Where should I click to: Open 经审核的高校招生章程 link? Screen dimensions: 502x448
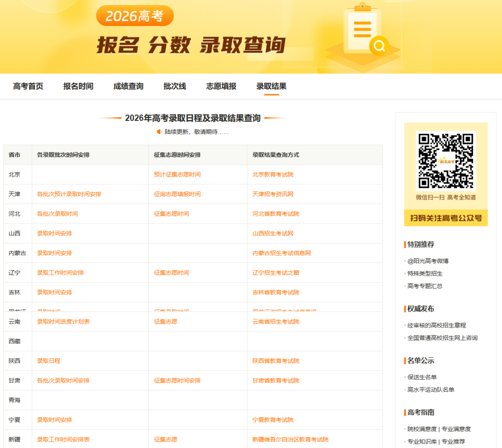pos(436,325)
